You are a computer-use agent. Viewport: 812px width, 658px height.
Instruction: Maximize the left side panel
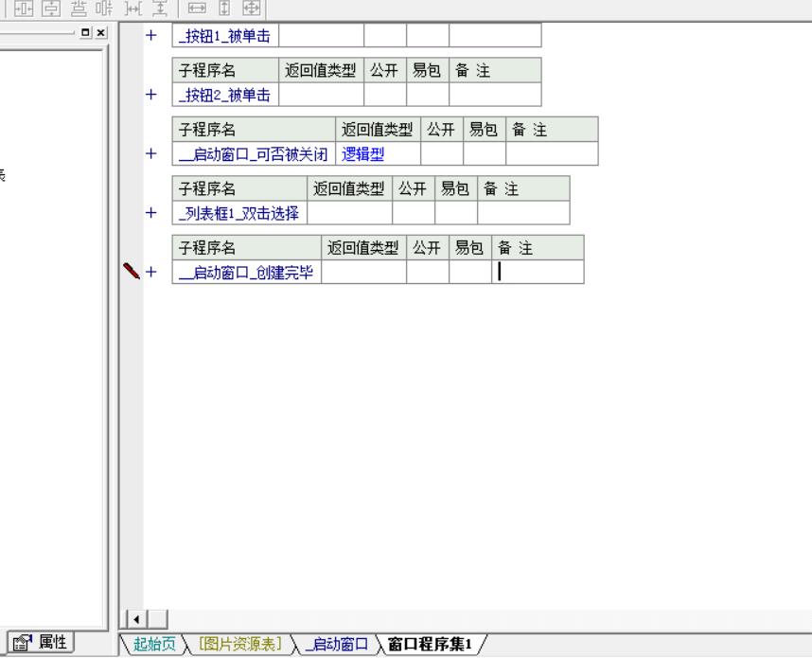[86, 32]
